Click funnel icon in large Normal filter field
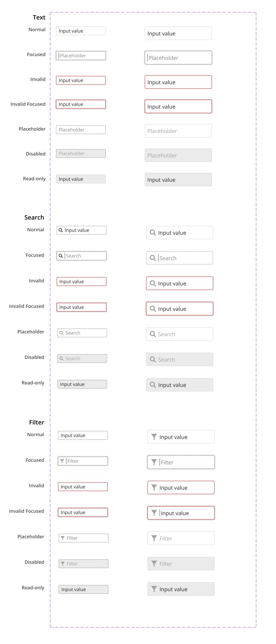 pos(154,437)
